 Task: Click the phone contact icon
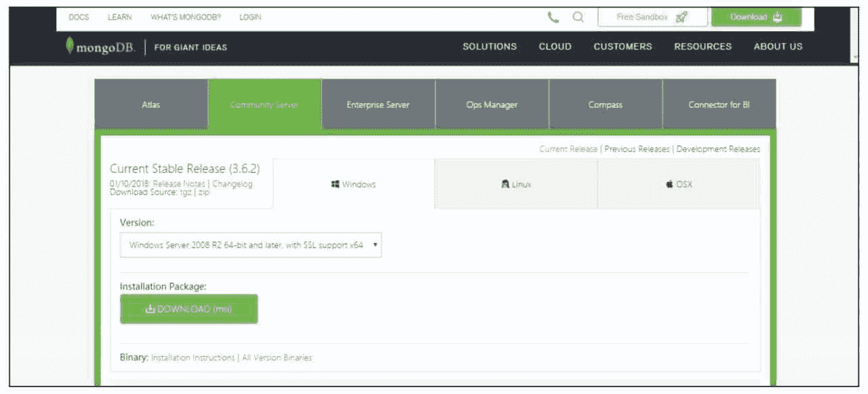[x=553, y=18]
